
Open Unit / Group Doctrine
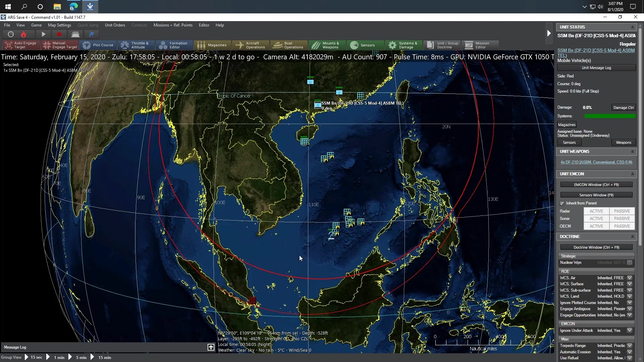click(442, 45)
